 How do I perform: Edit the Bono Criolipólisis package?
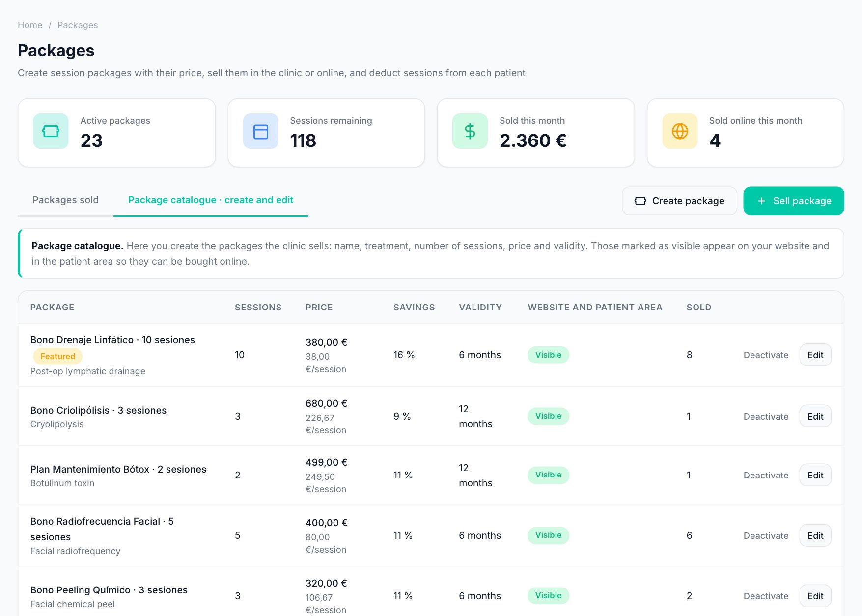tap(815, 417)
